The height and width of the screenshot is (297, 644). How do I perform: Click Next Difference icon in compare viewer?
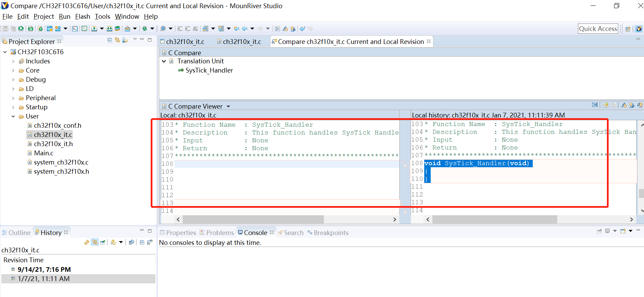[x=624, y=105]
